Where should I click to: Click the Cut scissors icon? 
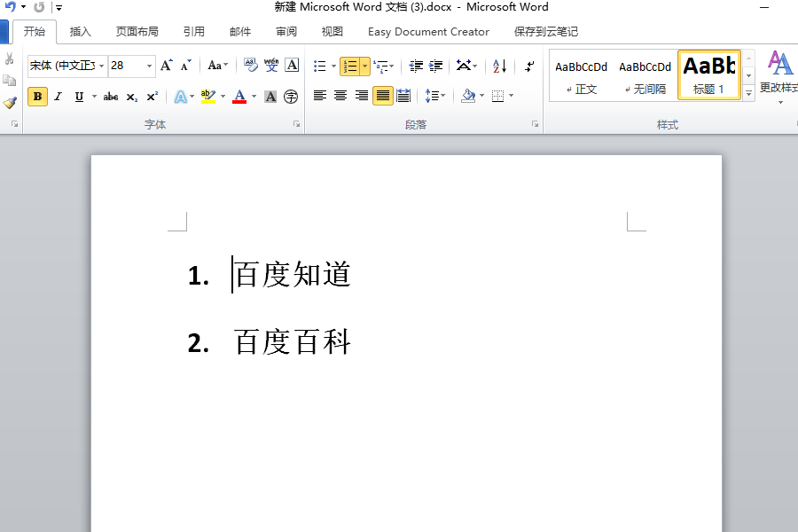tap(9, 59)
